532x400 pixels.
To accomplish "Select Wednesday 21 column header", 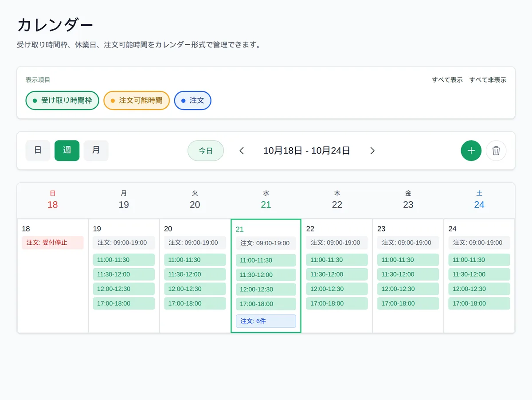I will pos(266,200).
